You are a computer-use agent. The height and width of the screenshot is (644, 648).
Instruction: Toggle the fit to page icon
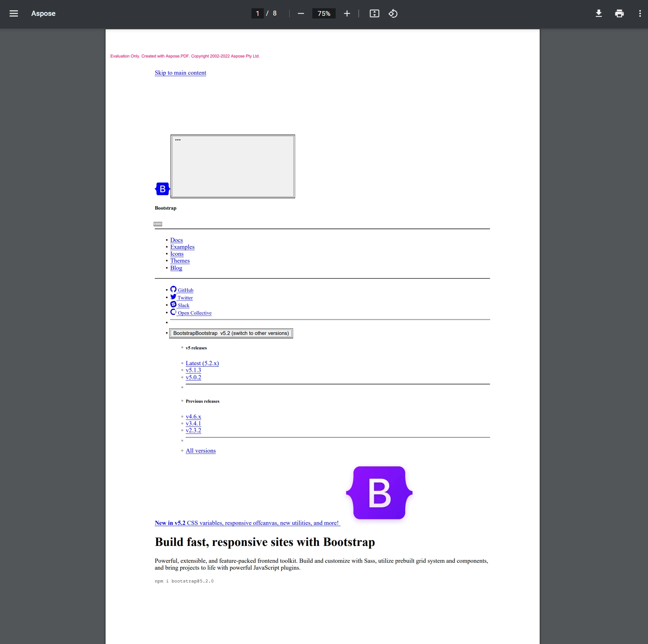(375, 13)
